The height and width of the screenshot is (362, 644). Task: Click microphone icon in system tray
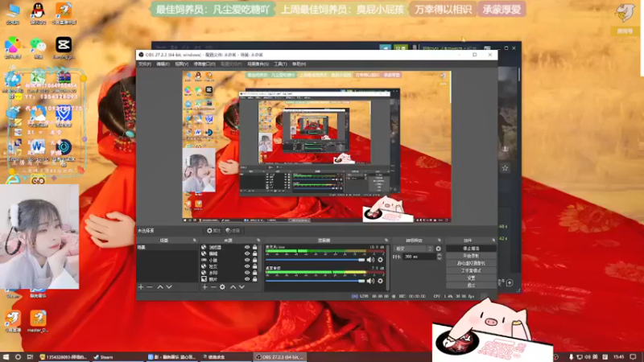(571, 357)
